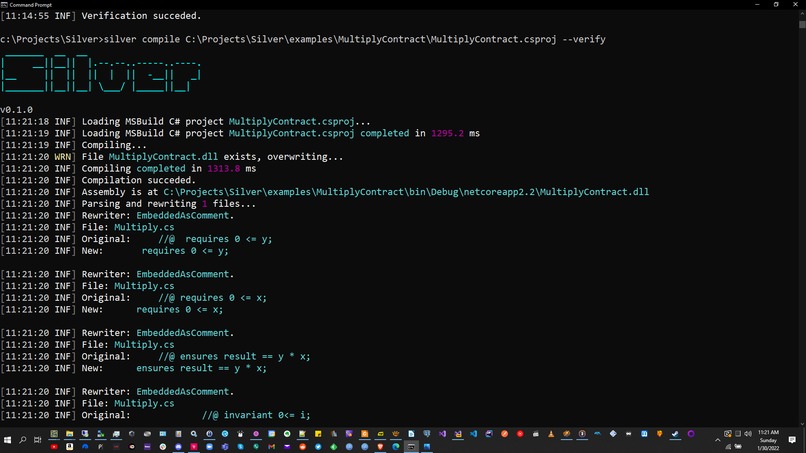Click new 'ensures result == y * x;' text
This screenshot has width=806, height=453.
point(202,368)
